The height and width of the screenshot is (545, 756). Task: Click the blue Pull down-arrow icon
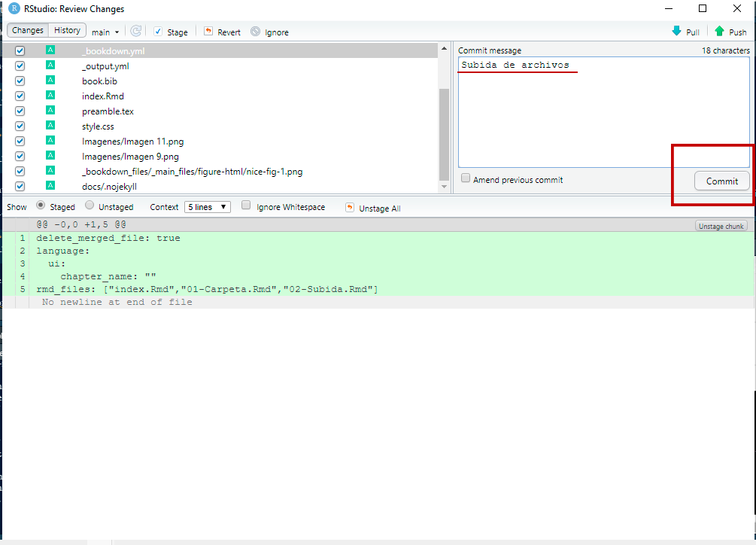(676, 32)
